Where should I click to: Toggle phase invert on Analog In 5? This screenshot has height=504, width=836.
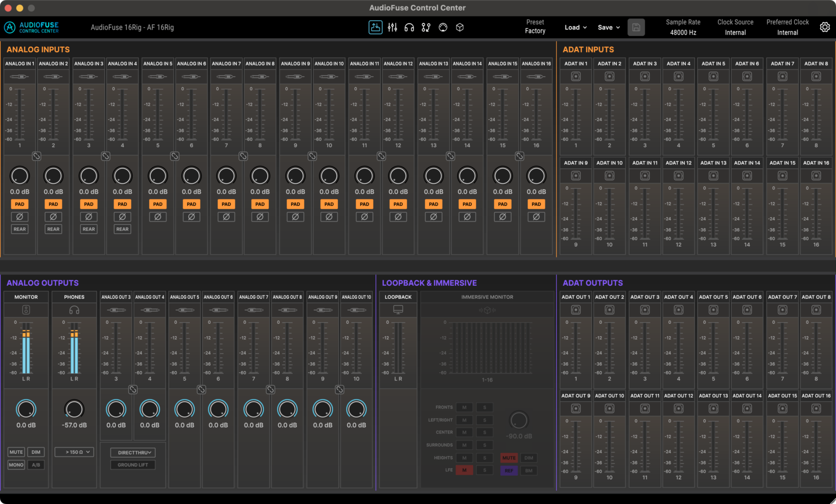click(158, 217)
